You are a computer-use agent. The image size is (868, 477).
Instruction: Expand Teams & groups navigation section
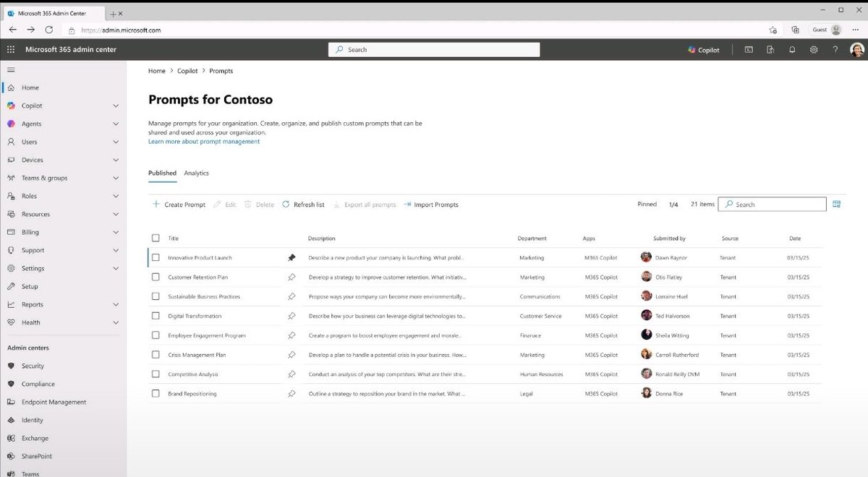coord(116,178)
